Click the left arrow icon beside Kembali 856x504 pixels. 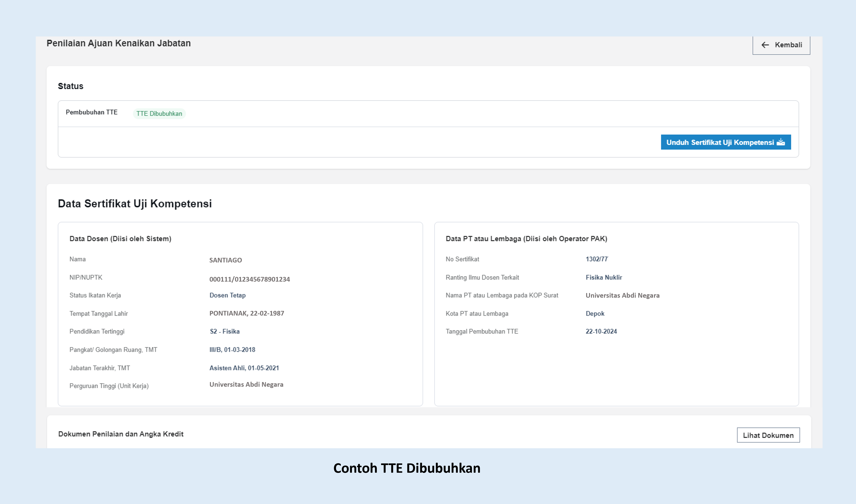click(765, 45)
